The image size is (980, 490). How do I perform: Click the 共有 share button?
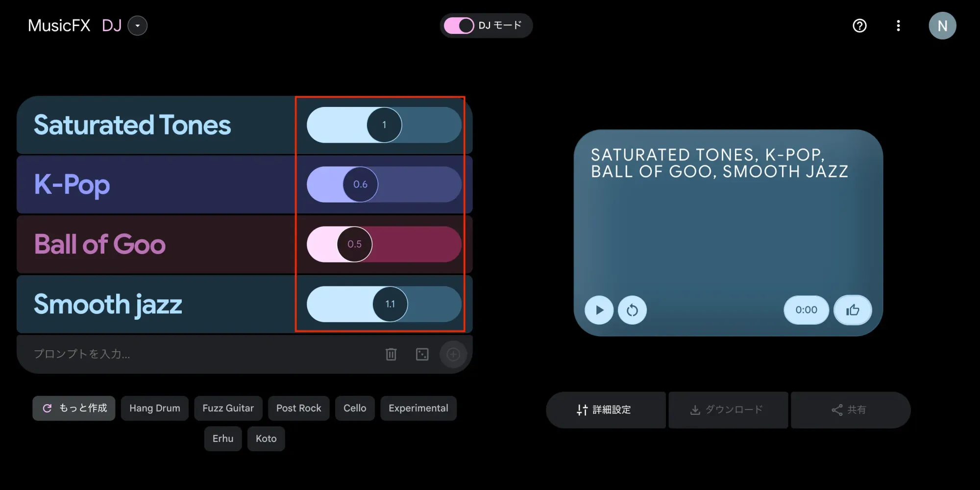point(851,410)
